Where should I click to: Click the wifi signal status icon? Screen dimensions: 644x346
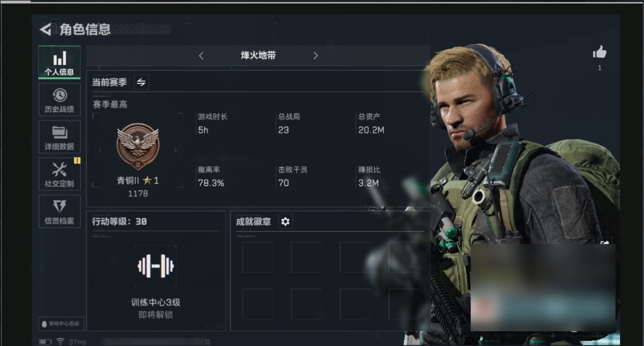tap(60, 341)
